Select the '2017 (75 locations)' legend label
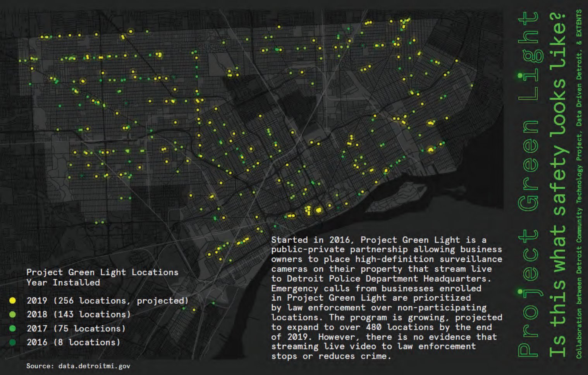This screenshot has width=588, height=375. 76,329
